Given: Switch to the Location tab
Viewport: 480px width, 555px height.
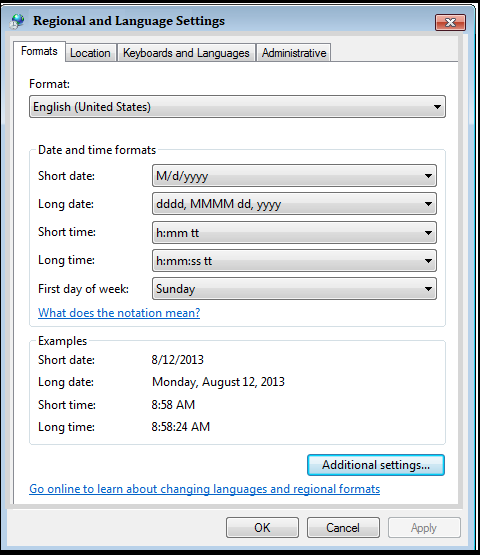Looking at the screenshot, I should 90,53.
